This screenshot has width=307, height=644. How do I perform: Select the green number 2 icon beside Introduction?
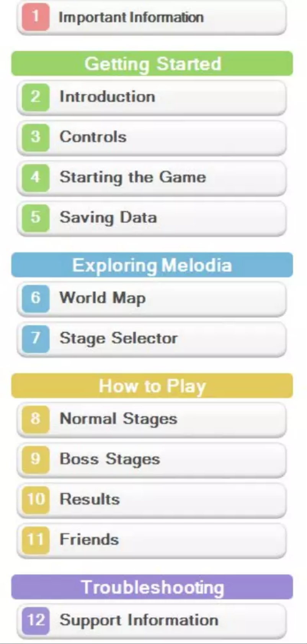pos(36,96)
